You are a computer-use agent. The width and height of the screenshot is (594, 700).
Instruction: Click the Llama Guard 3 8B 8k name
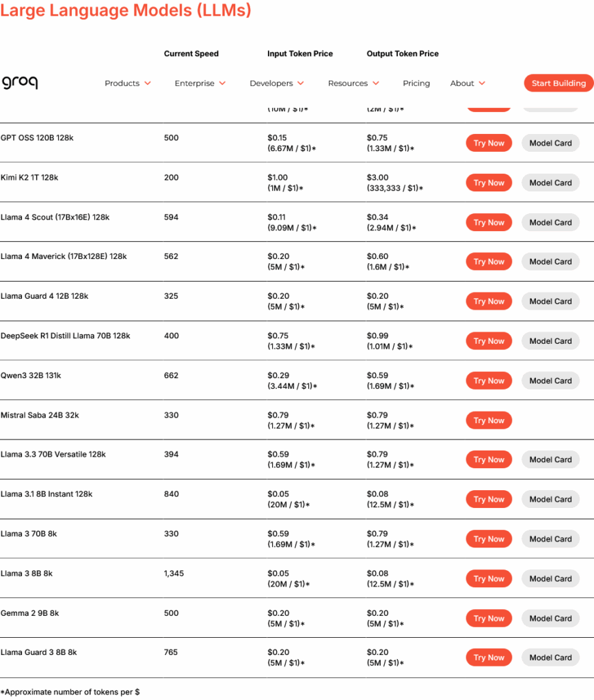click(x=39, y=653)
